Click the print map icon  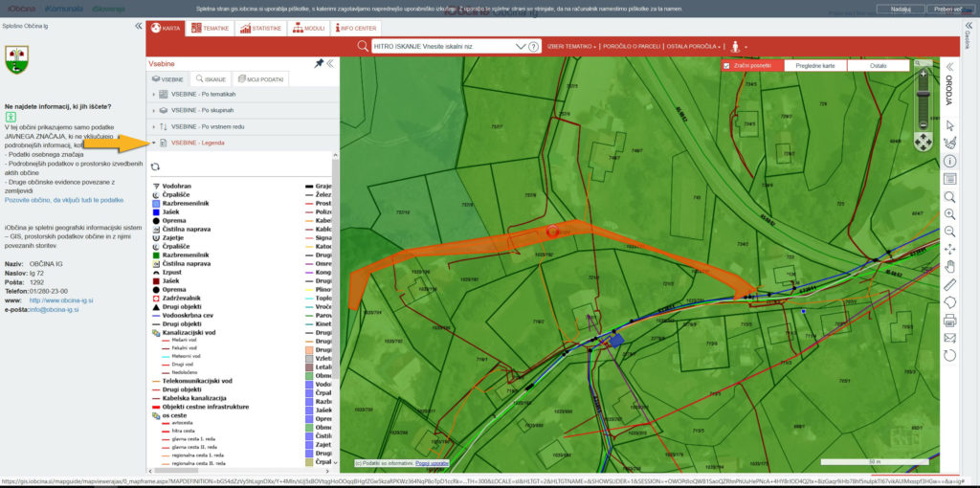[x=949, y=320]
